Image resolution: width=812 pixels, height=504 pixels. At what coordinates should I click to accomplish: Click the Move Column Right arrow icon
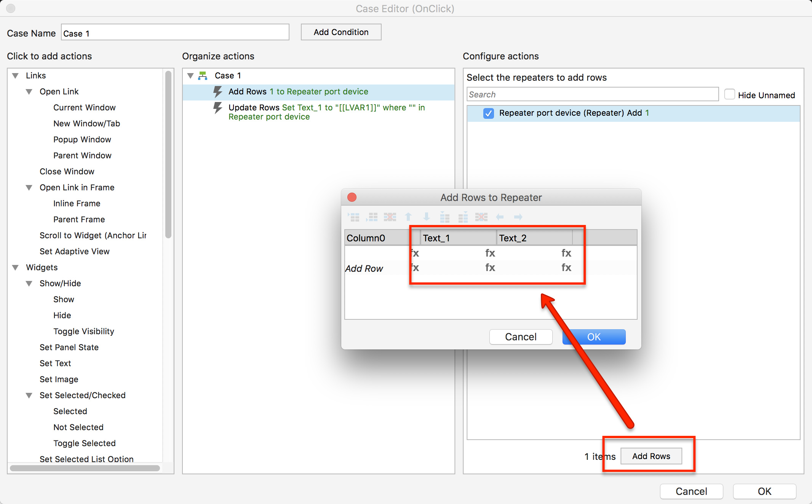(x=518, y=217)
